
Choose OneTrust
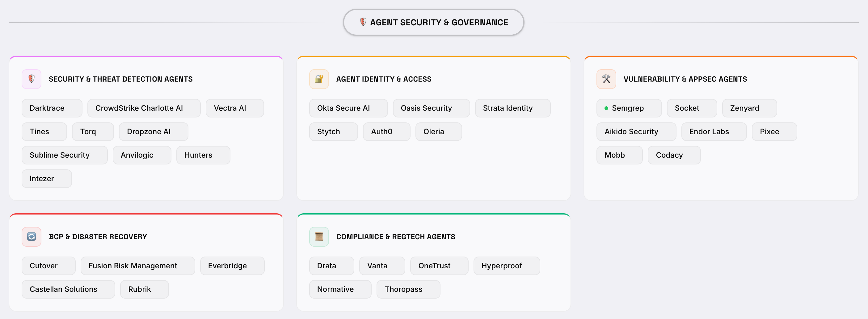pos(439,266)
